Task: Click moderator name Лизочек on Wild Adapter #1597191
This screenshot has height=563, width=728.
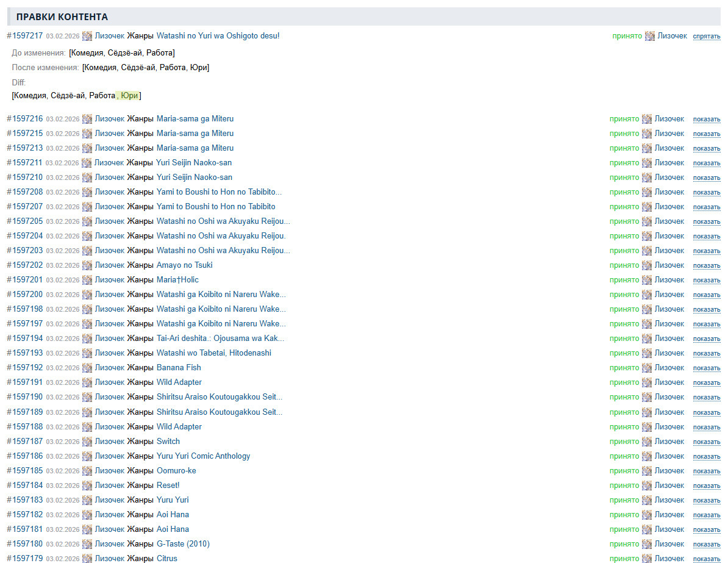Action: coord(669,382)
